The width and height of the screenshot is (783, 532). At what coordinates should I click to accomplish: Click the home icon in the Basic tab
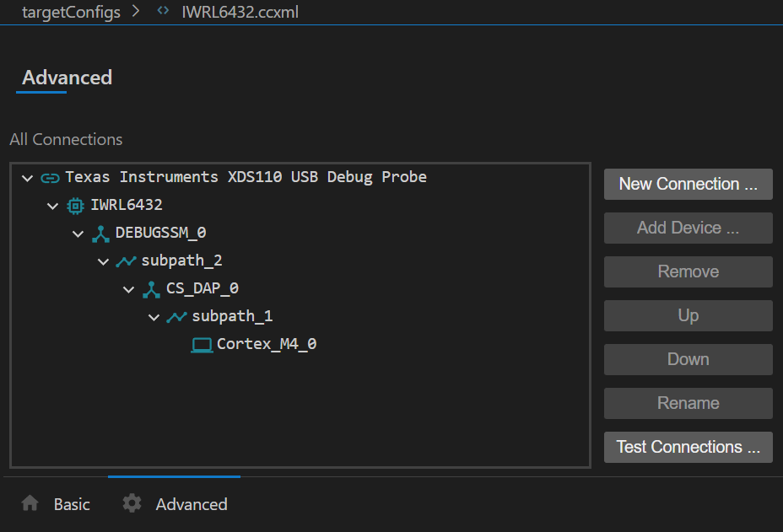30,503
